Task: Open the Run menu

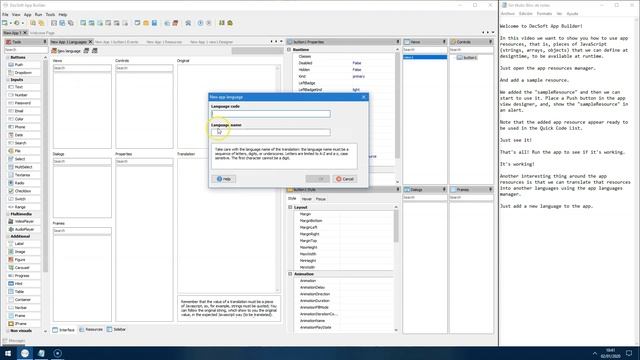Action: point(38,14)
